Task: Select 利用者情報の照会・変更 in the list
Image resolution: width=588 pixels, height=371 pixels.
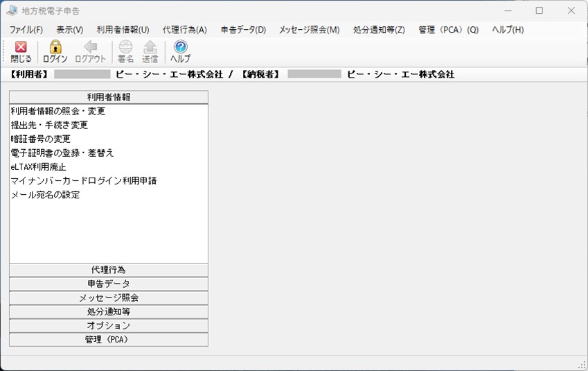Action: (58, 111)
